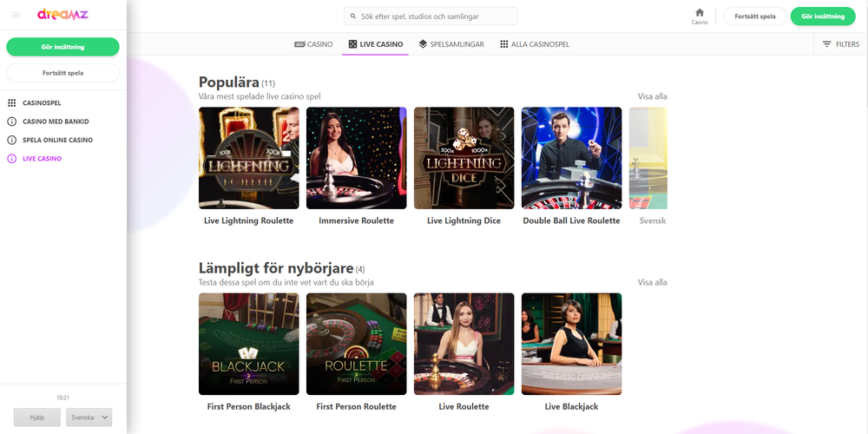Image resolution: width=868 pixels, height=434 pixels.
Task: Open the Filters panel
Action: [841, 44]
